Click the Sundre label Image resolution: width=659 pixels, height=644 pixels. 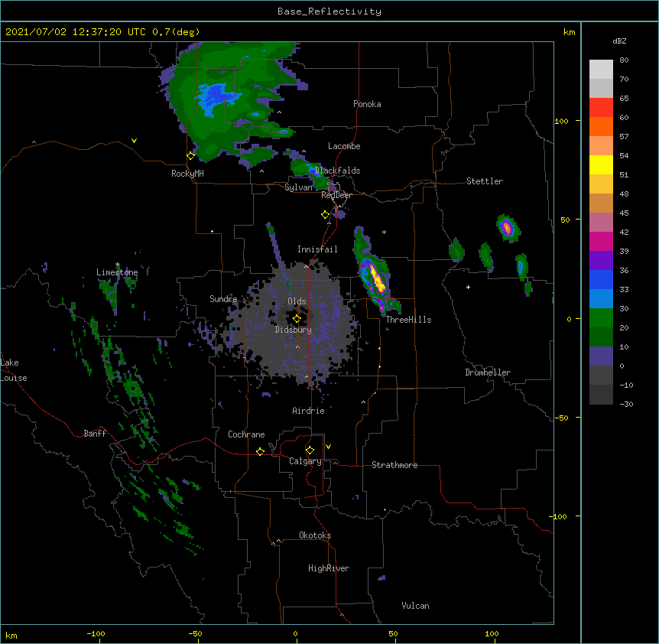[x=223, y=299]
